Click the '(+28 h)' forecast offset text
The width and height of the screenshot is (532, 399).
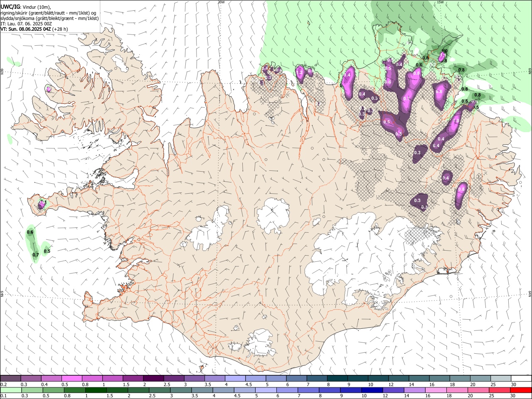point(60,29)
